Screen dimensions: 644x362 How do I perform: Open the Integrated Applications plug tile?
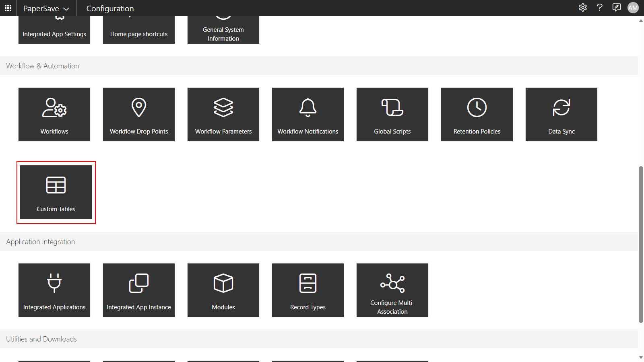point(54,290)
